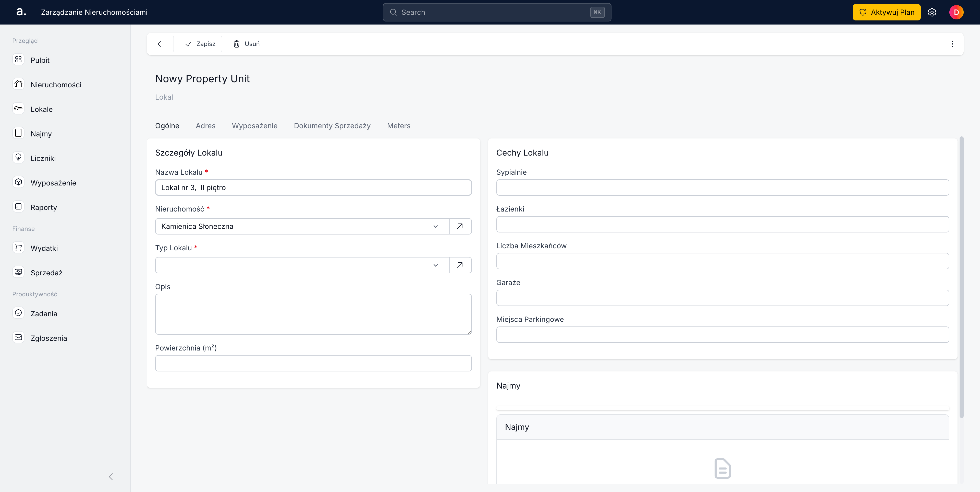Open linked Nieruchomość record arrow
980x492 pixels.
[x=460, y=226]
